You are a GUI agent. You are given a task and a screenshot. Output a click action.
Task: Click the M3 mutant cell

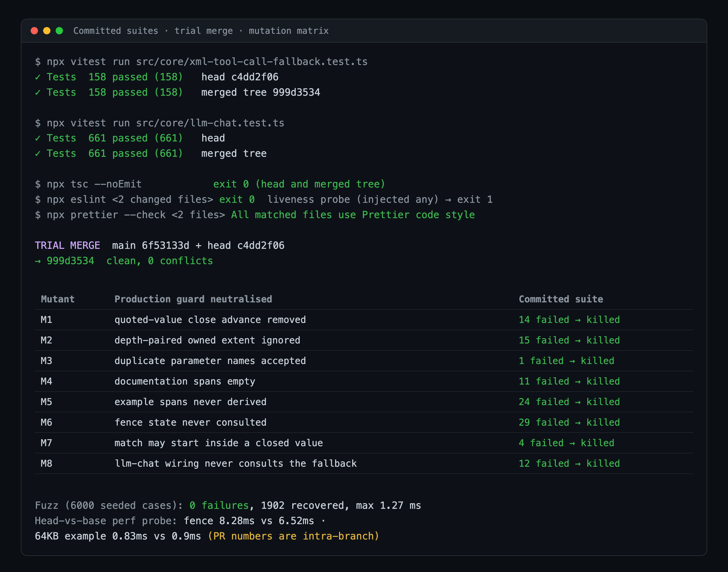(47, 361)
